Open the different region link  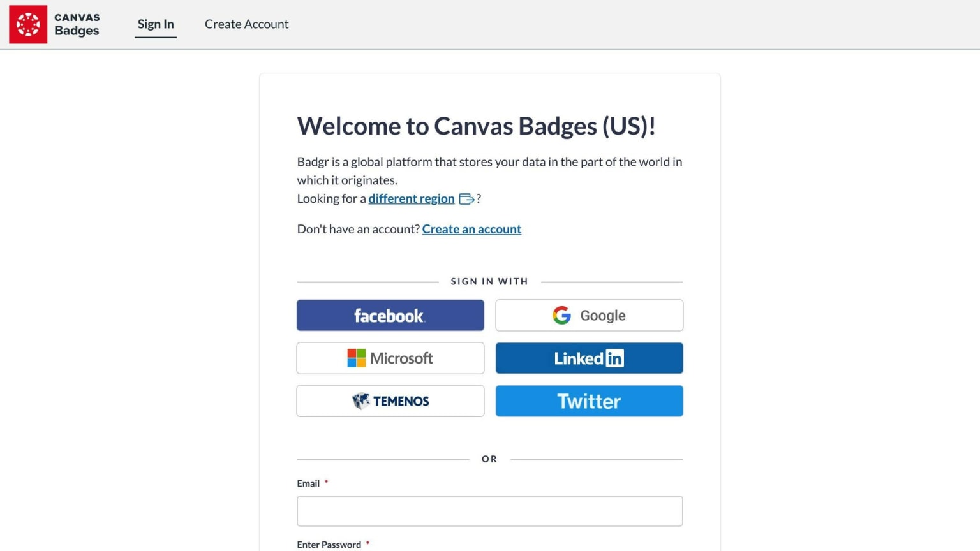[412, 198]
